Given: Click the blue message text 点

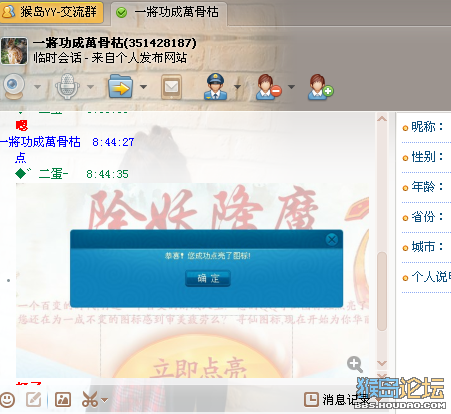Looking at the screenshot, I should click(x=21, y=157).
